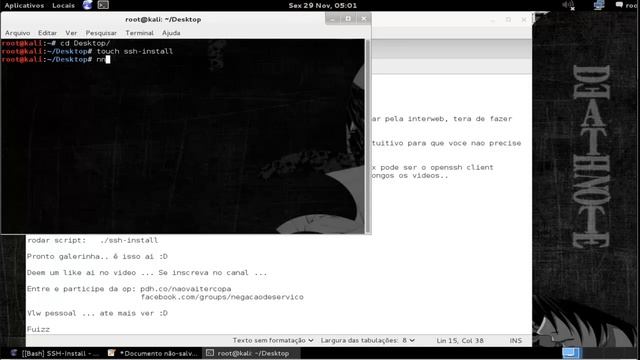
Task: Click the clock showing Sex 29 Nov, 05:01
Action: pos(322,6)
